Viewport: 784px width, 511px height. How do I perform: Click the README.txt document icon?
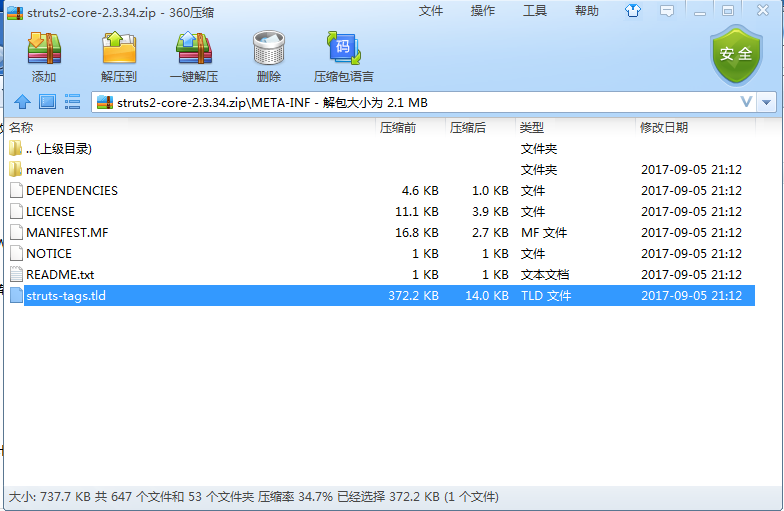[x=16, y=274]
